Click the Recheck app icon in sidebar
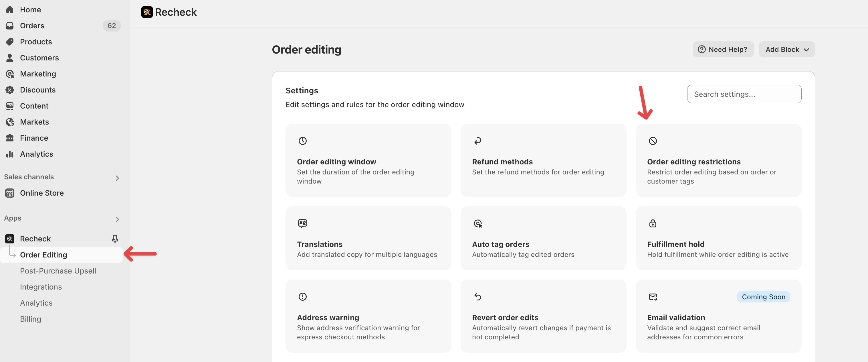Viewport: 868px width, 362px height. [9, 239]
